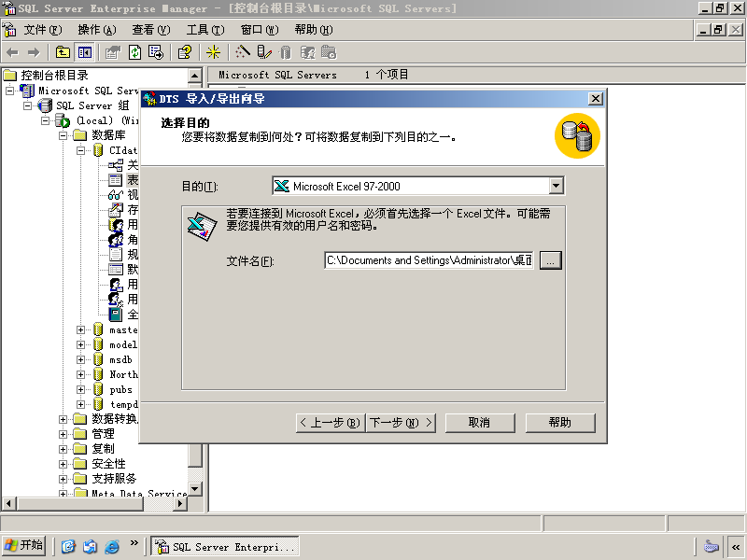Select SQL Server Enterprise Manager taskbar button
This screenshot has height=560, width=747.
pyautogui.click(x=225, y=546)
